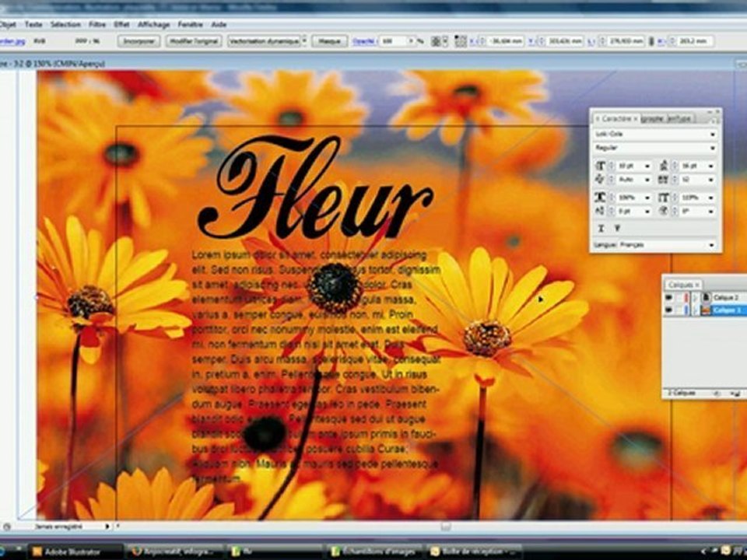
Task: Expand the Calque 2 layer
Action: coord(696,298)
